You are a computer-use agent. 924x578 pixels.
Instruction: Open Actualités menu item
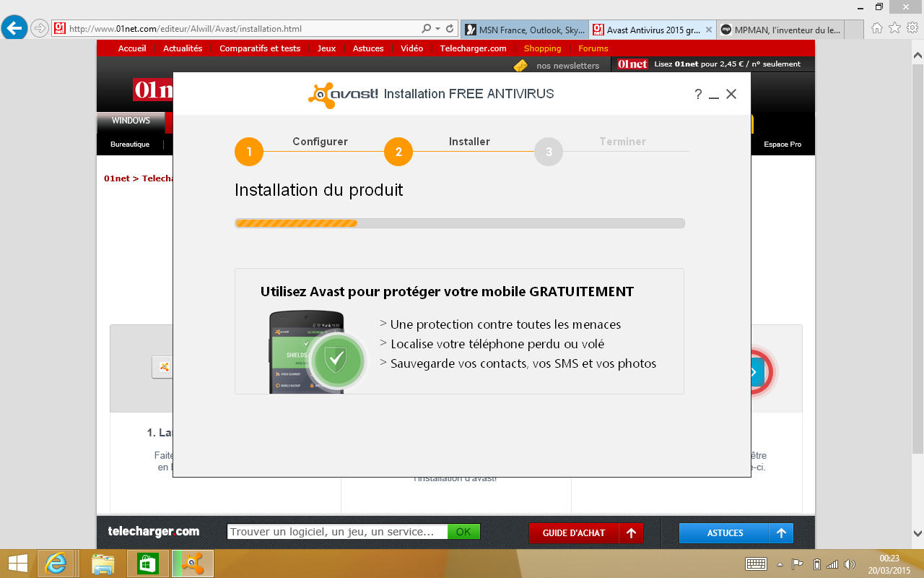[x=183, y=48]
